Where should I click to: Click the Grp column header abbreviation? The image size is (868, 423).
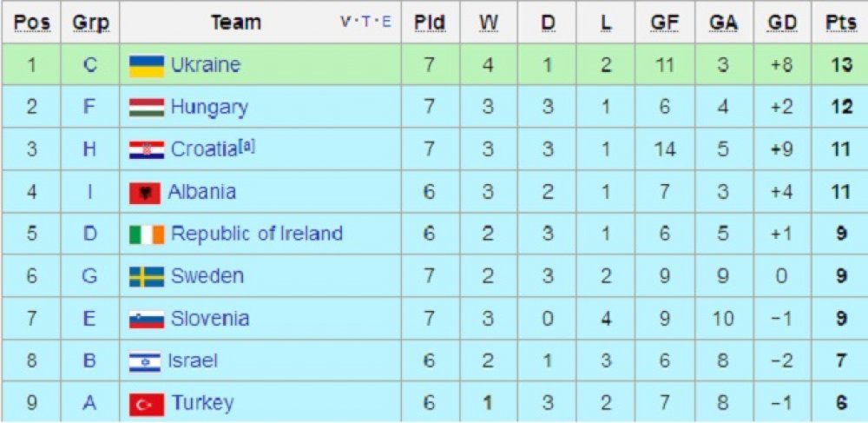[91, 23]
